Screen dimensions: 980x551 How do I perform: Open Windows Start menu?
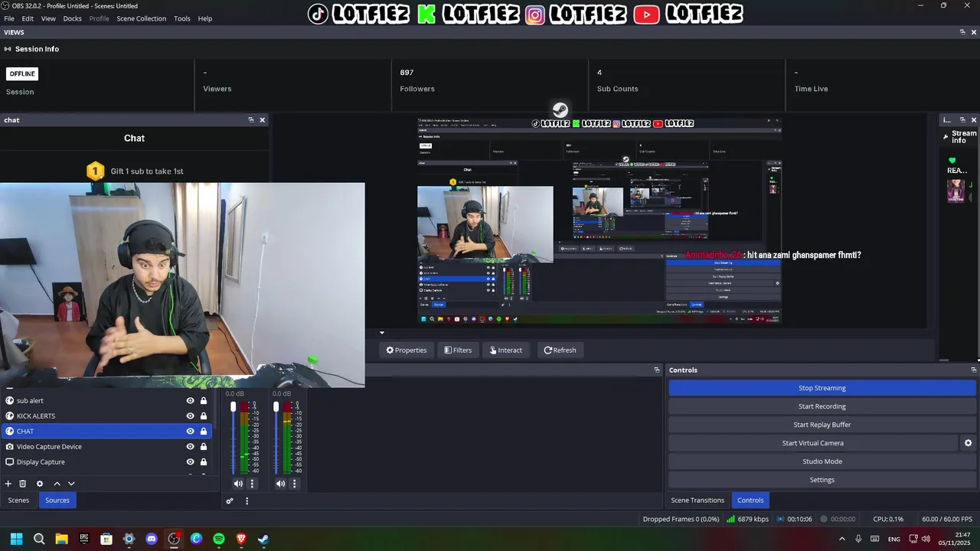(x=16, y=539)
